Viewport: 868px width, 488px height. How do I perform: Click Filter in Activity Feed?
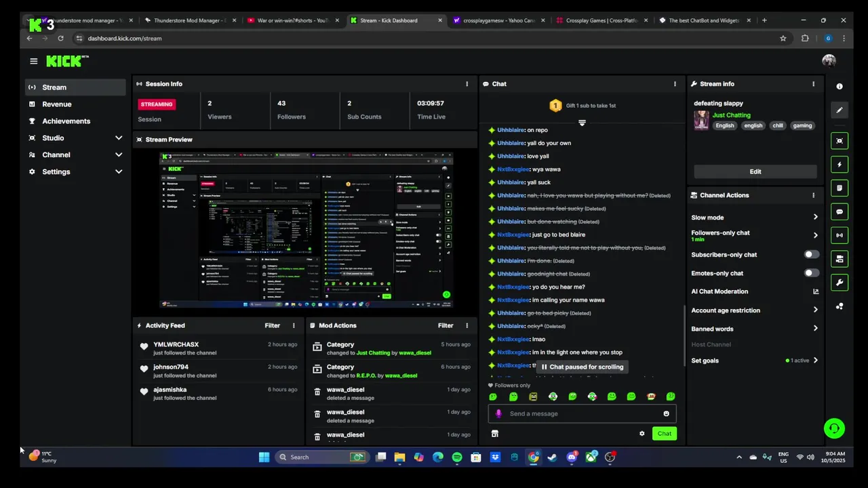tap(272, 325)
